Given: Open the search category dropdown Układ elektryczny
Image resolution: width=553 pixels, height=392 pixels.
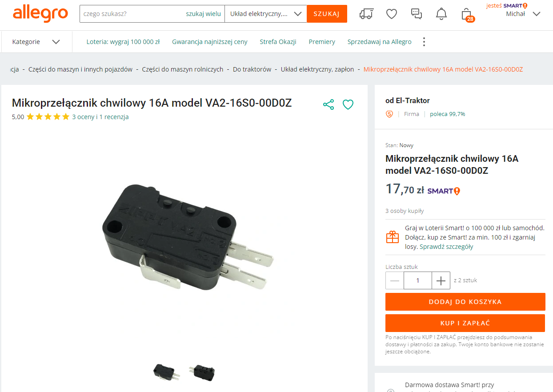Looking at the screenshot, I should coord(266,14).
